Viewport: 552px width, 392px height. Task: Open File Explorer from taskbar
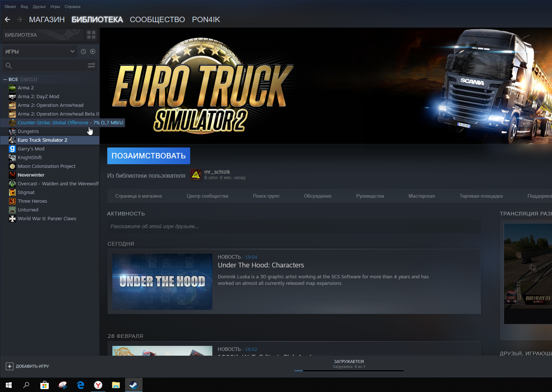point(116,385)
